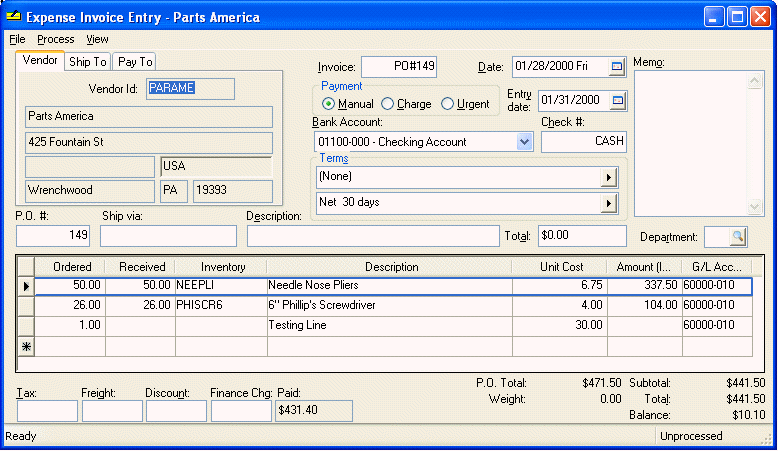Click the Terms link label

[x=333, y=158]
